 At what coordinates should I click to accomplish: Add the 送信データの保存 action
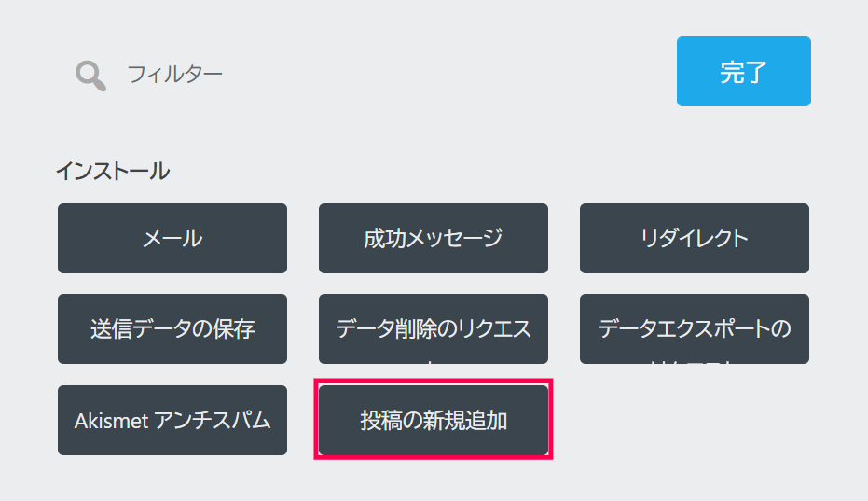[x=172, y=328]
